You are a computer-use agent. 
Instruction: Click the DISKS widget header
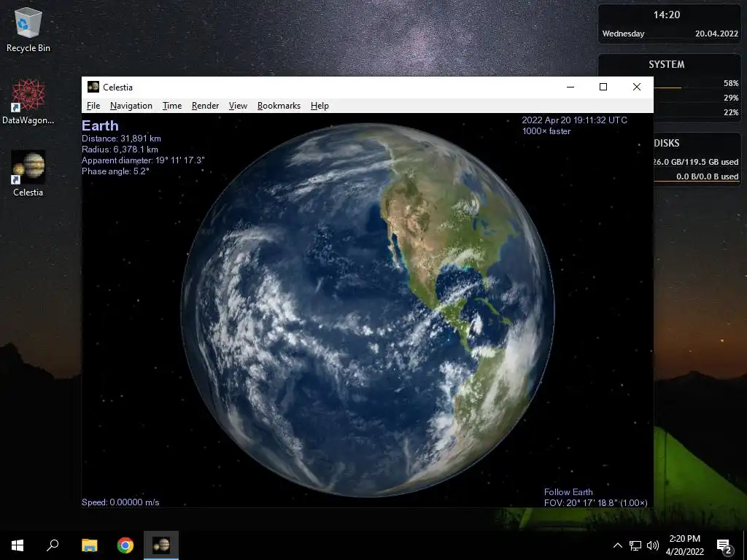667,143
